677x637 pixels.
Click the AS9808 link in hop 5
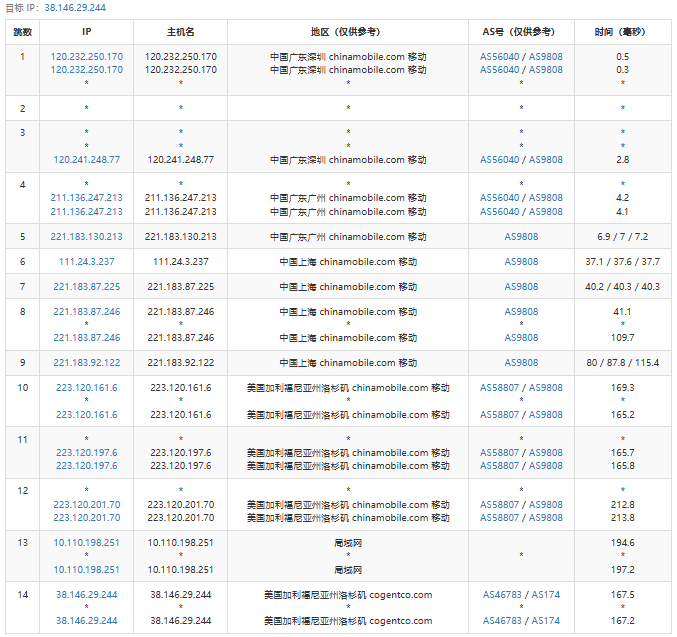click(521, 237)
